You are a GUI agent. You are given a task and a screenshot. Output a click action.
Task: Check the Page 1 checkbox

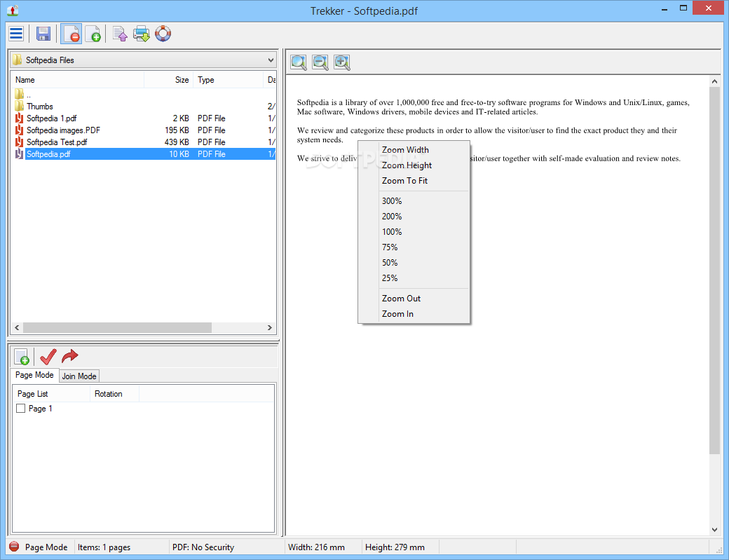[x=20, y=409]
